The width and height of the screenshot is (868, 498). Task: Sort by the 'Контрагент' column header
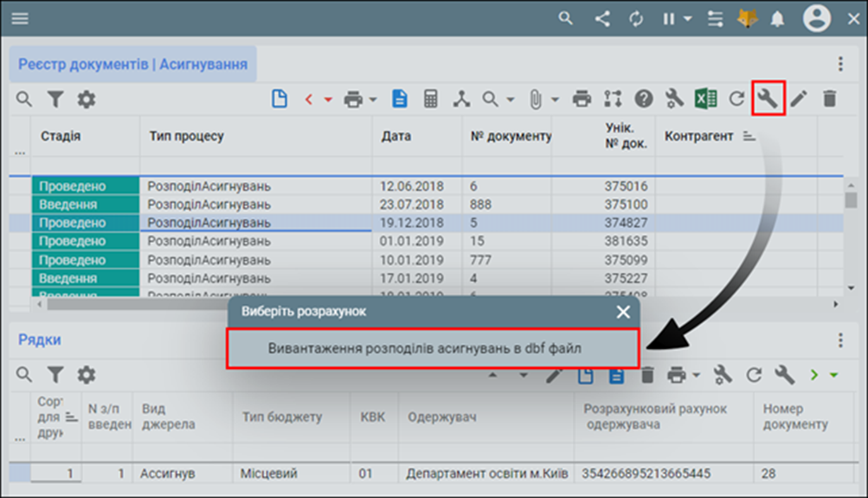[x=699, y=136]
